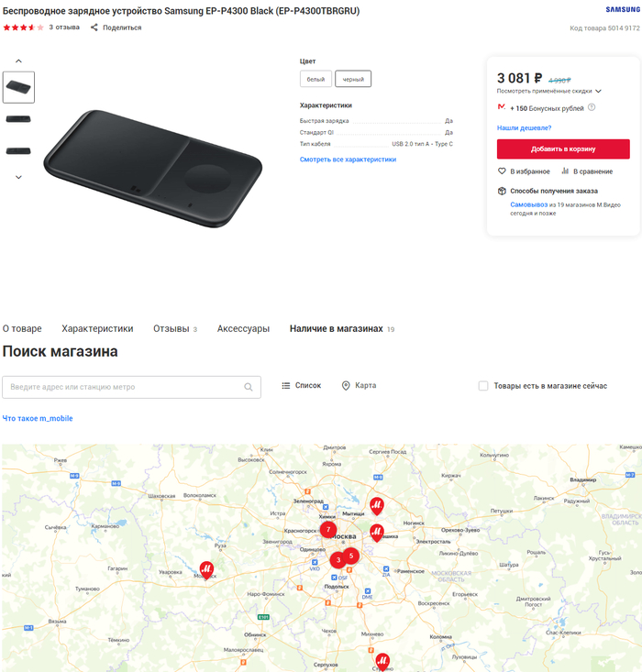Click the main product image

[x=153, y=169]
